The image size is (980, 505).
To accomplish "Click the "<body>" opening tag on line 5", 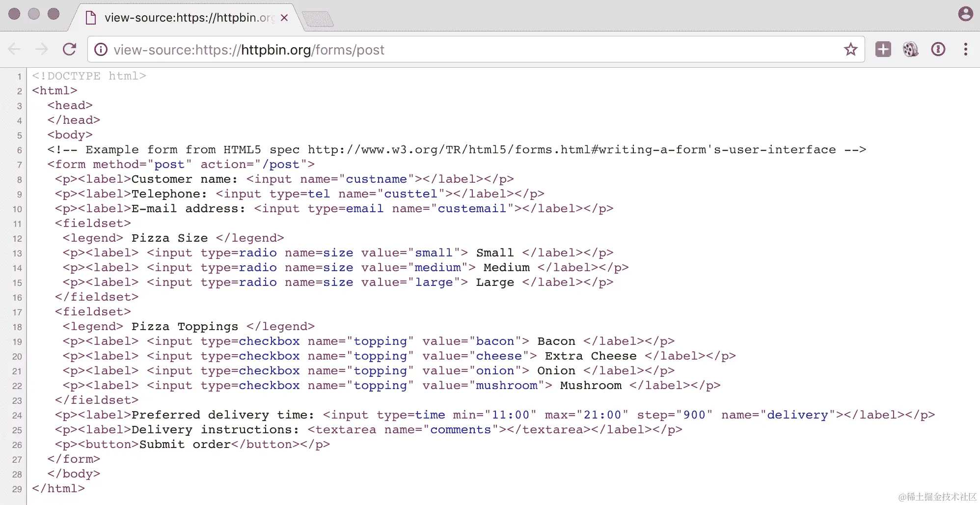I will click(70, 135).
